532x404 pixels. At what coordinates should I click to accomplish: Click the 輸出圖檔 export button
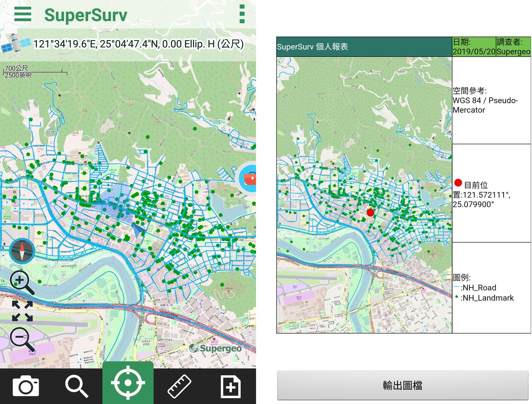click(403, 385)
